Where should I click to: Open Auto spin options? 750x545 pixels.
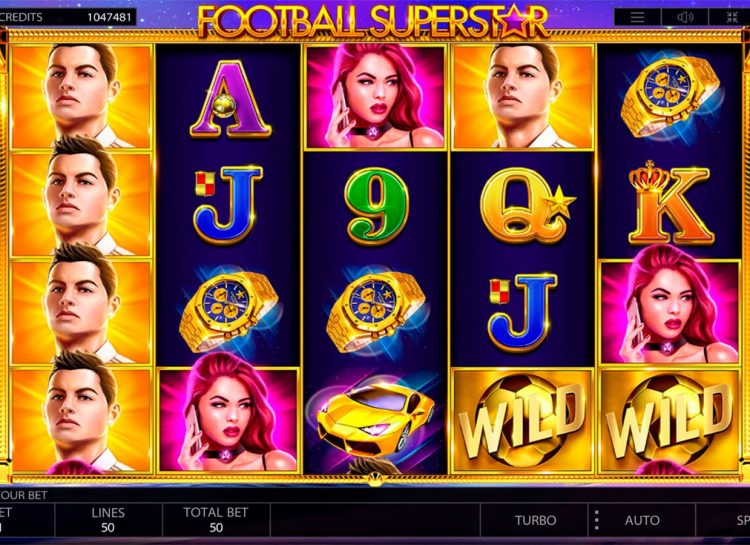[x=642, y=520]
